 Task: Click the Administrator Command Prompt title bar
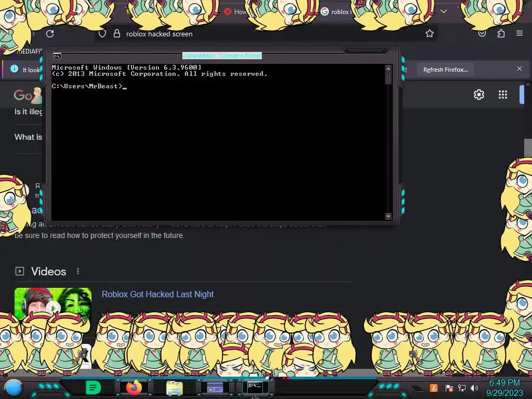tap(222, 56)
